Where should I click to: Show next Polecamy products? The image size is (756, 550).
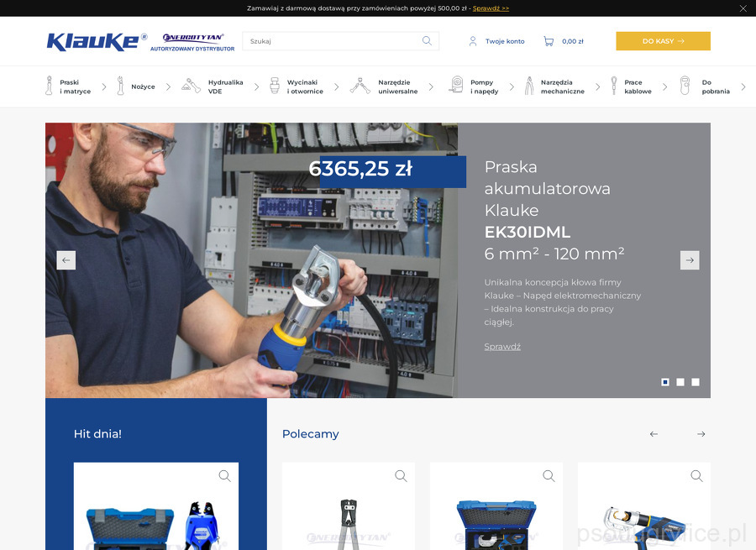pos(701,434)
